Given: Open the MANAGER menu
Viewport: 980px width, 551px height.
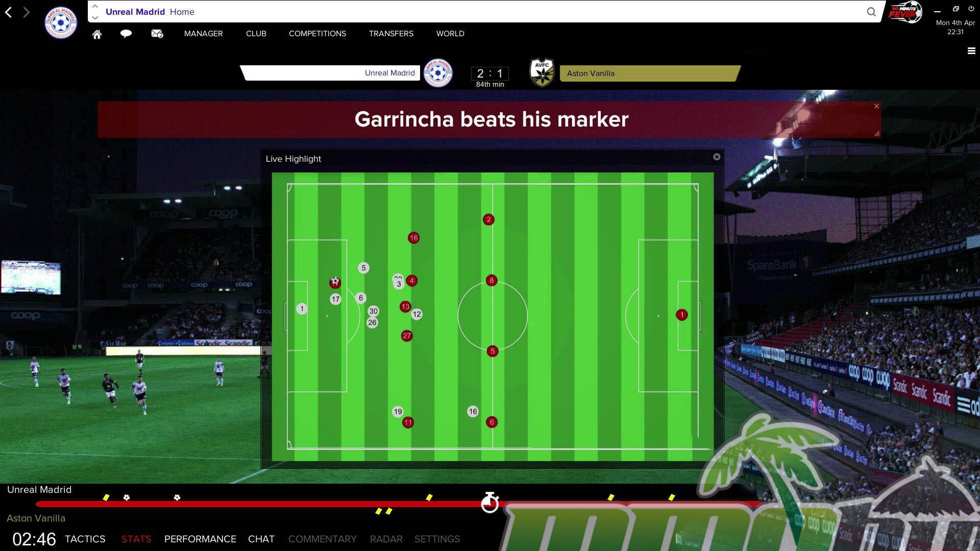Looking at the screenshot, I should pos(204,34).
